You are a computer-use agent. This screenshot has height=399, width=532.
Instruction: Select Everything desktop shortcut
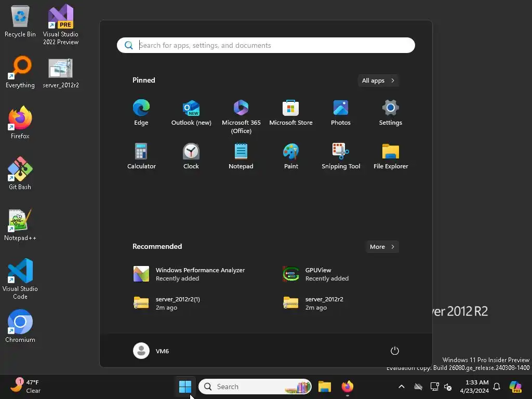point(20,72)
